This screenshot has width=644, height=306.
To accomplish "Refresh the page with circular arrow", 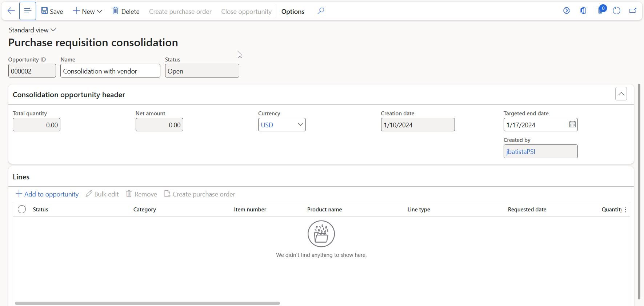I will tap(616, 11).
